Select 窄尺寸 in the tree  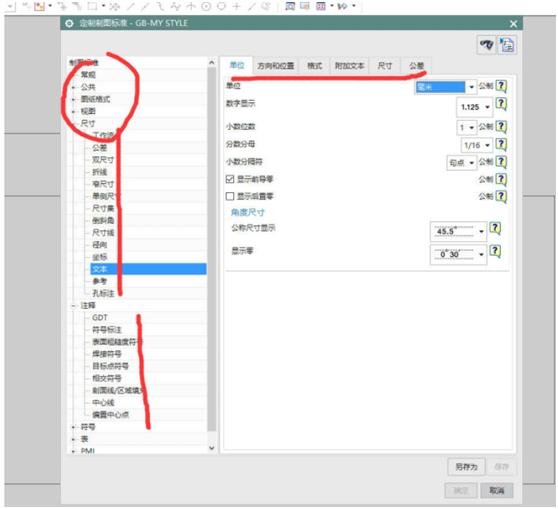pos(103,184)
